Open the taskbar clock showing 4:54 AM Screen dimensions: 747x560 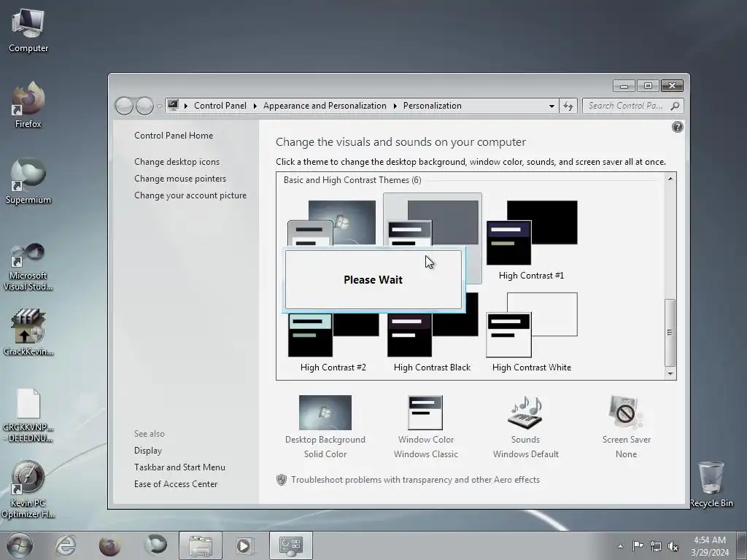(710, 545)
